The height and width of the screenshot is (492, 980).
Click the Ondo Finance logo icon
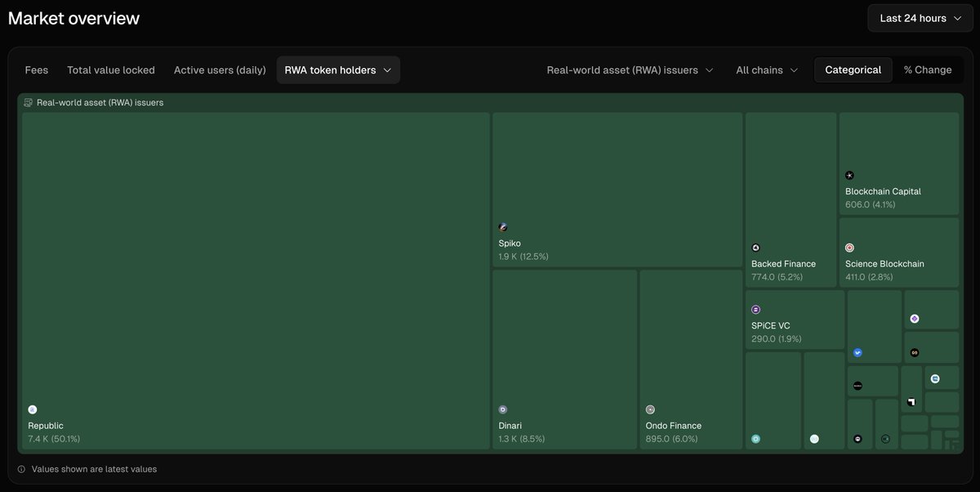(650, 409)
